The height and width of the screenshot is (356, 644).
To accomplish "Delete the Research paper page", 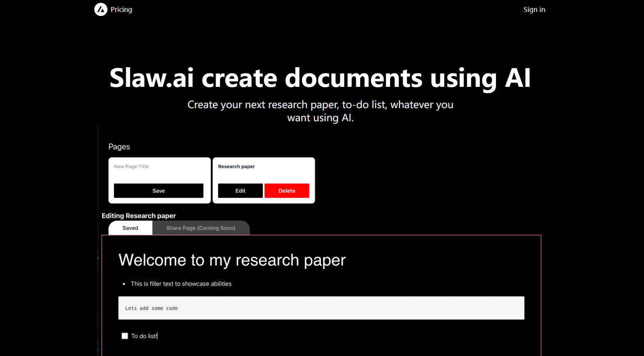I will [x=287, y=191].
